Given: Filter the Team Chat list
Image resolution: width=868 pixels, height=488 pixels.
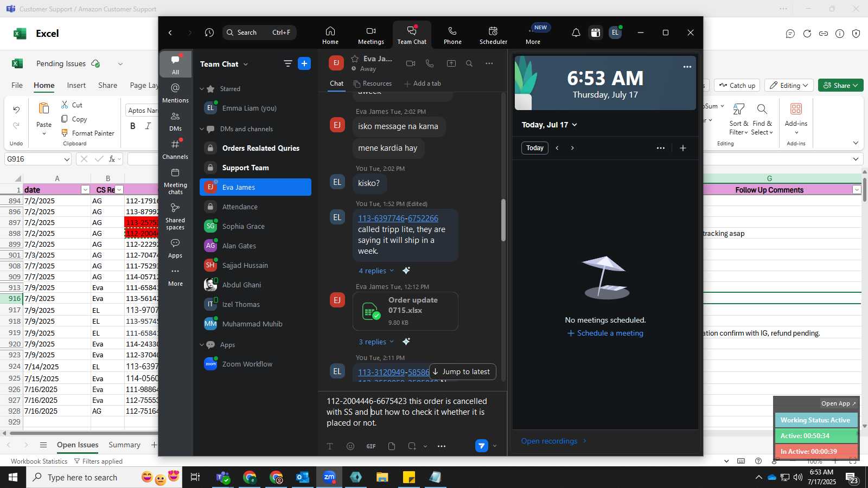Looking at the screenshot, I should tap(288, 64).
